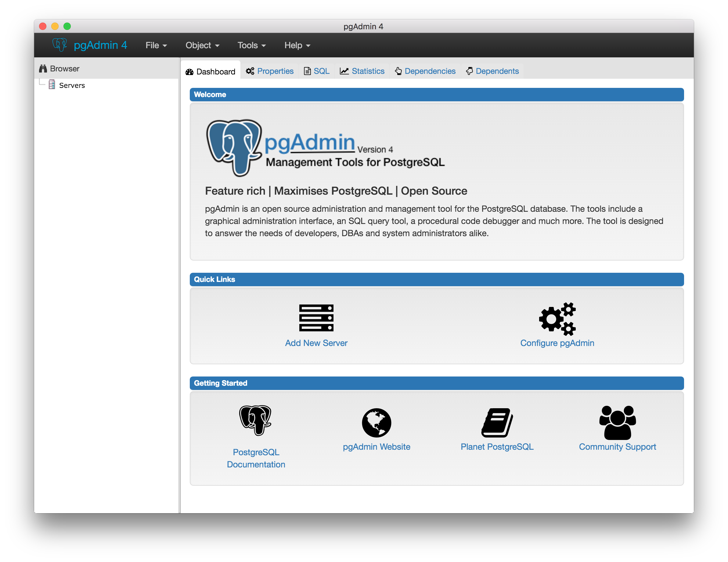Open the Object menu
Viewport: 728px width, 562px height.
[x=202, y=45]
